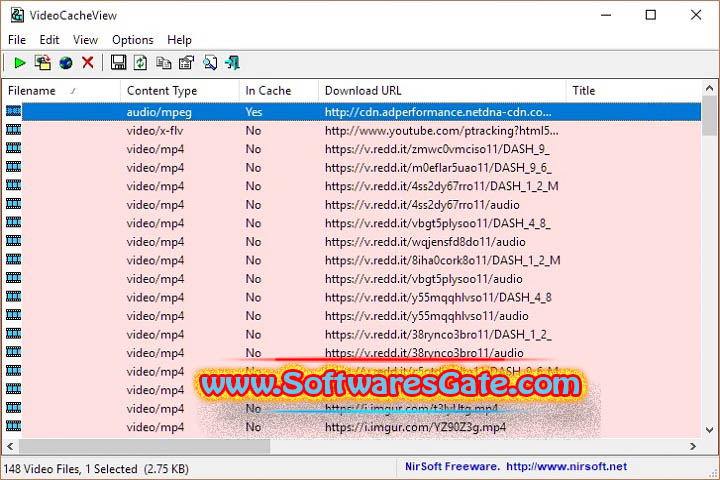The width and height of the screenshot is (720, 480).
Task: Click the 'NirSoft Freeware.' status bar text
Action: [x=452, y=467]
